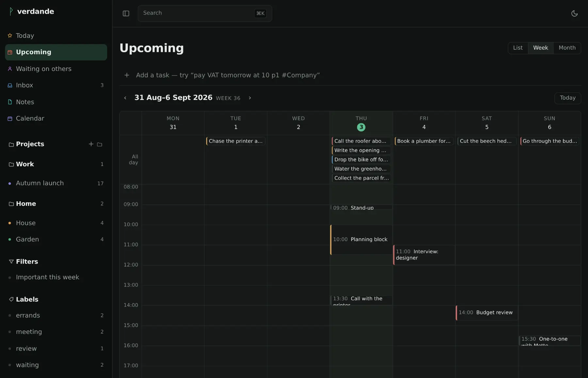The image size is (588, 378).
Task: Go to the previous week
Action: point(125,98)
